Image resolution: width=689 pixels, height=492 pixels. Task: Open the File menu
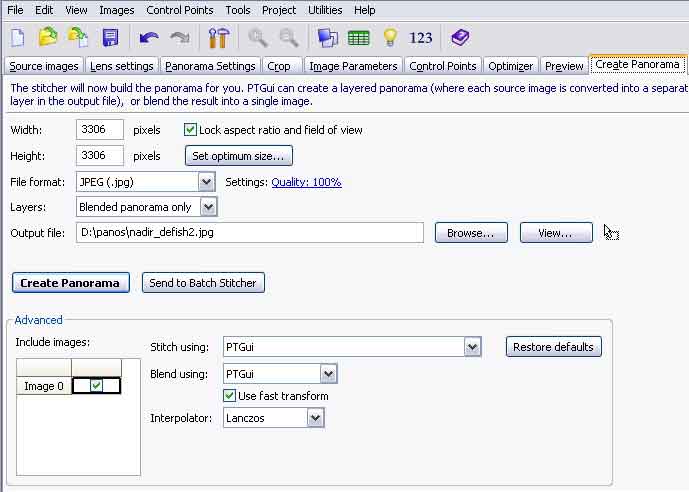[15, 10]
